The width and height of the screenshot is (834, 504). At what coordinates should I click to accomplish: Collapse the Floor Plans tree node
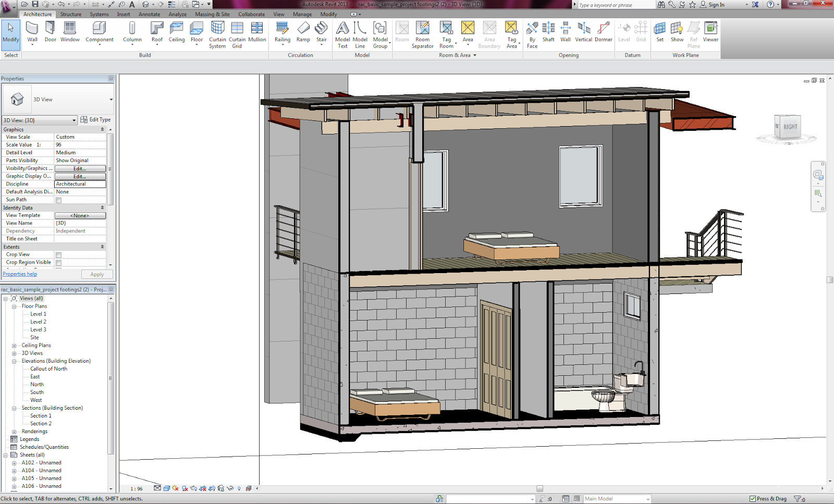click(14, 306)
